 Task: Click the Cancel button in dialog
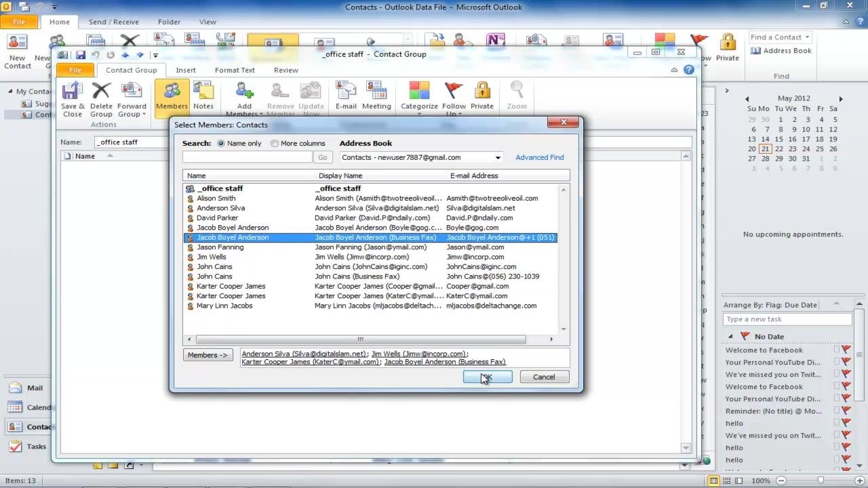pos(544,377)
